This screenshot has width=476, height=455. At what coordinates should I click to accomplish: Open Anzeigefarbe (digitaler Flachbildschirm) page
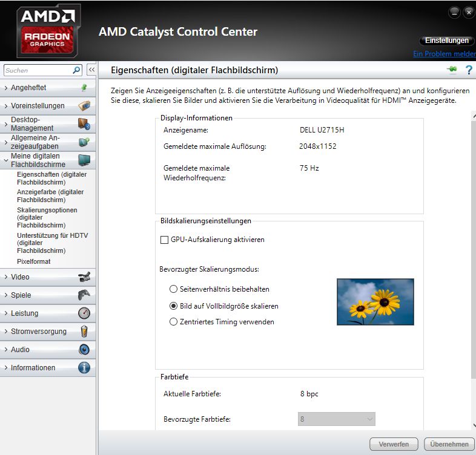50,196
